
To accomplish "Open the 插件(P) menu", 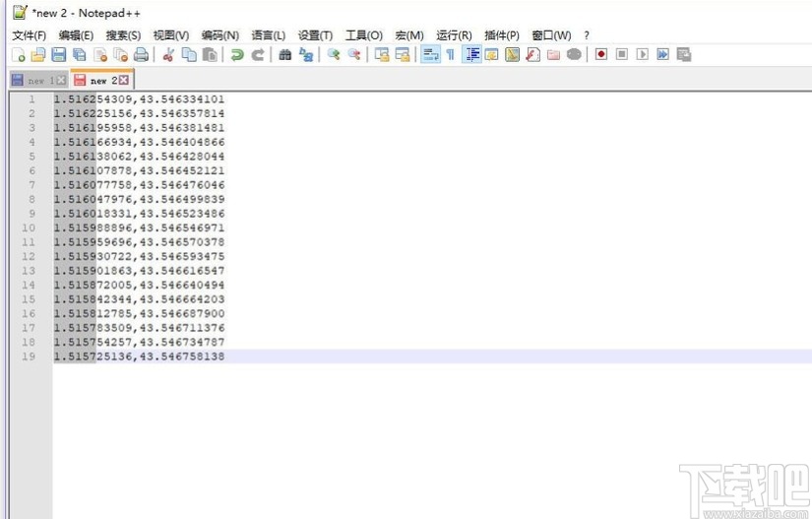I will [502, 35].
